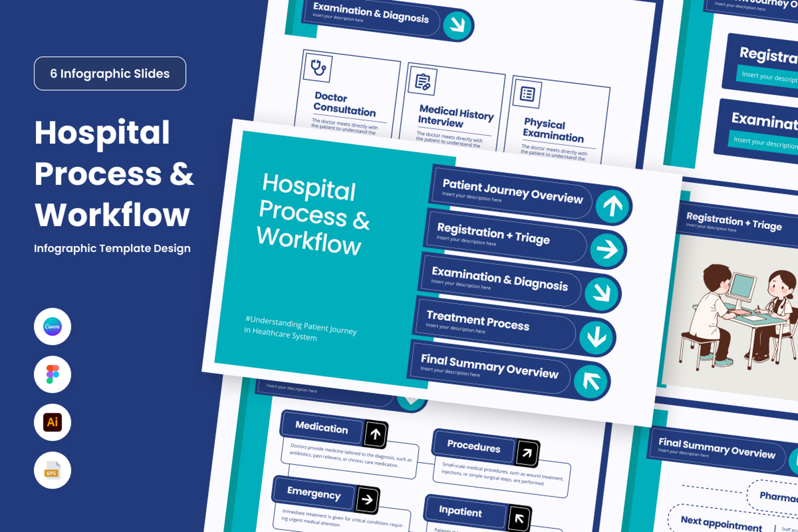Click the Canva logo icon

point(52,327)
